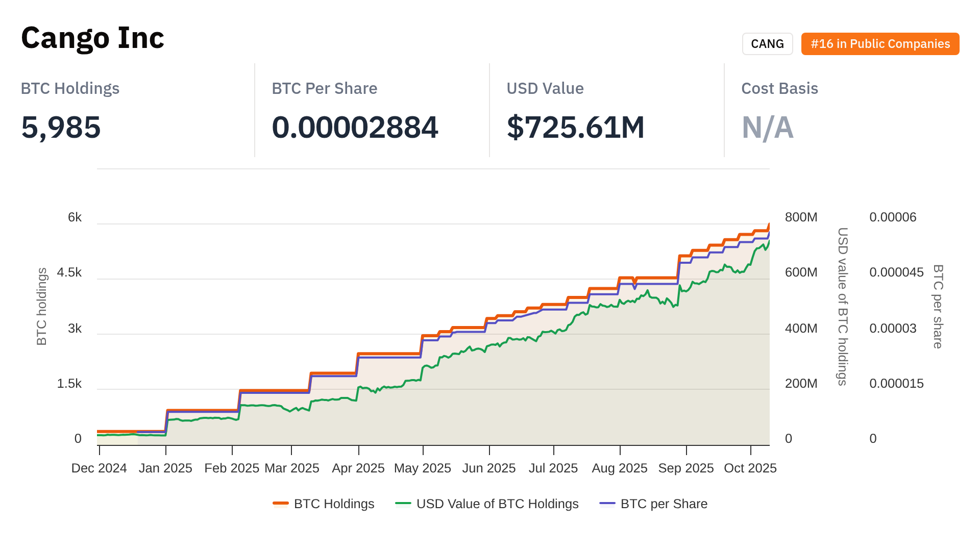Click the BTC Per Share value 0.00002884
This screenshot has width=980, height=551.
click(355, 127)
